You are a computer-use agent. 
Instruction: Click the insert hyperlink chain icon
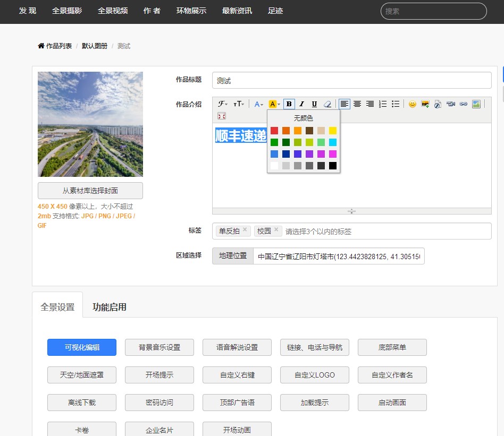pyautogui.click(x=464, y=104)
